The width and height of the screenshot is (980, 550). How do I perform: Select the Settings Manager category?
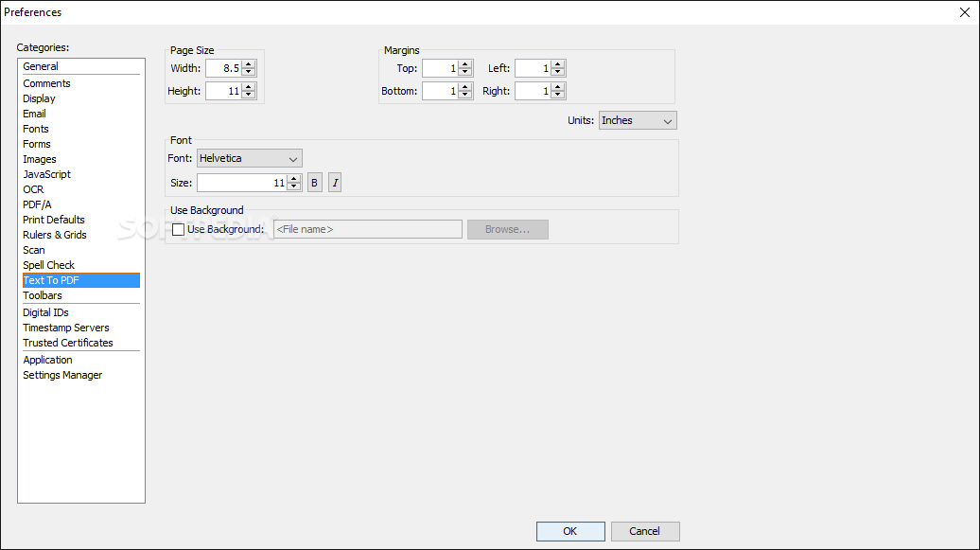coord(81,375)
